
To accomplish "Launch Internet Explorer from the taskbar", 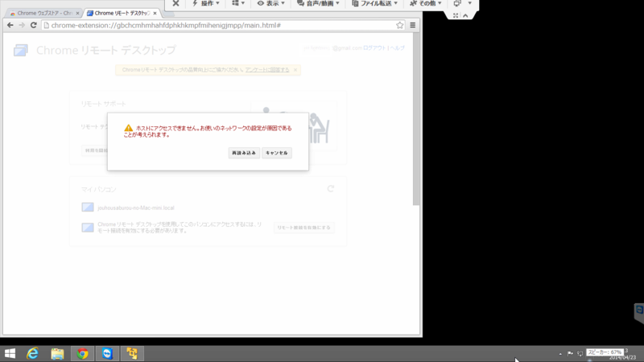I will (x=32, y=353).
